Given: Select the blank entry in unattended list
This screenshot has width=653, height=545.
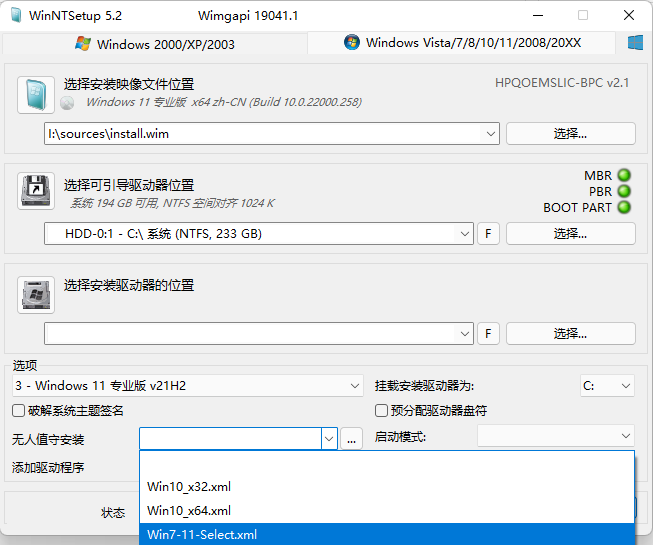Looking at the screenshot, I should [387, 463].
